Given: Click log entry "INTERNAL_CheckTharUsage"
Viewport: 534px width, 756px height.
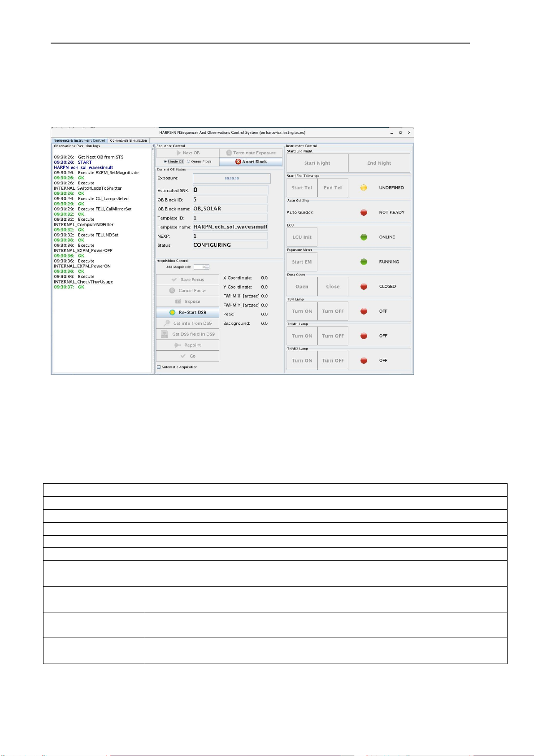Looking at the screenshot, I should click(83, 282).
